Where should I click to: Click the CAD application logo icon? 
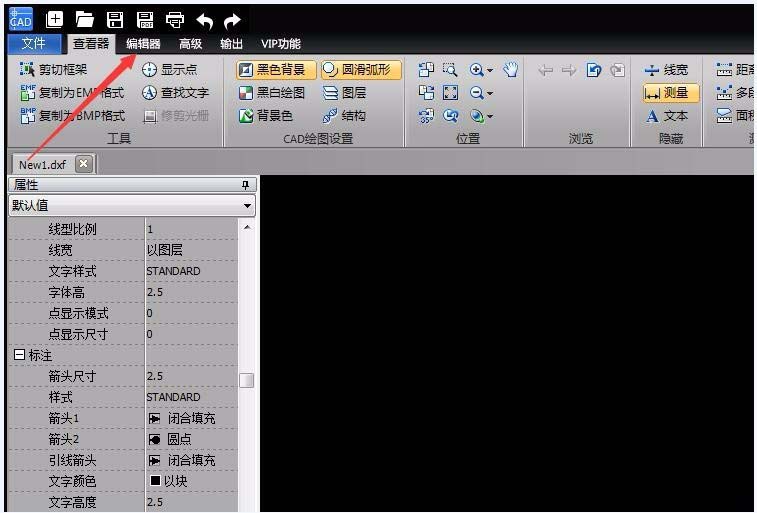21,19
